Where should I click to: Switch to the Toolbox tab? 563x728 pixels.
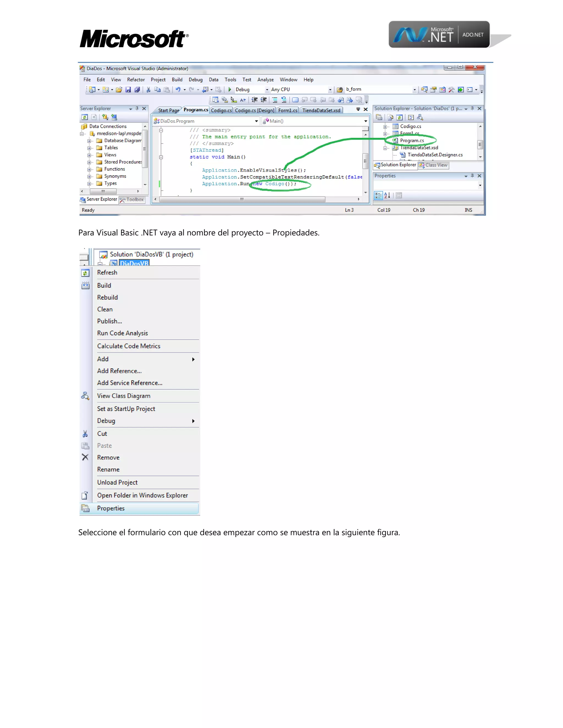(132, 200)
